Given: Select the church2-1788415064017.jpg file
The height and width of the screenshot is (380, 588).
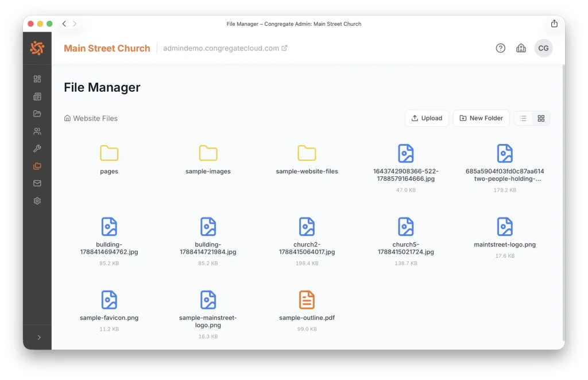Looking at the screenshot, I should coord(307,241).
